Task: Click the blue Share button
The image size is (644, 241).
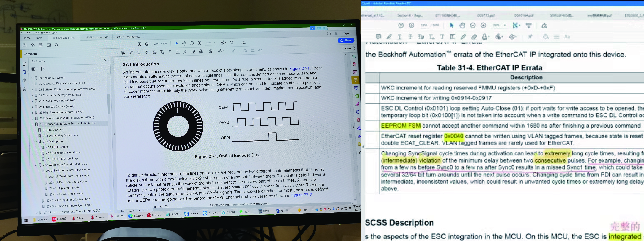Action: [x=346, y=40]
